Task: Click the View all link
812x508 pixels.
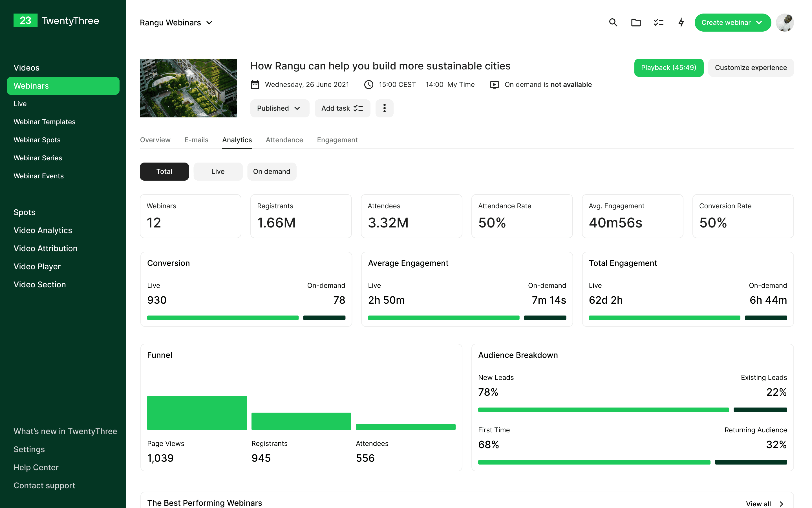Action: (x=758, y=504)
